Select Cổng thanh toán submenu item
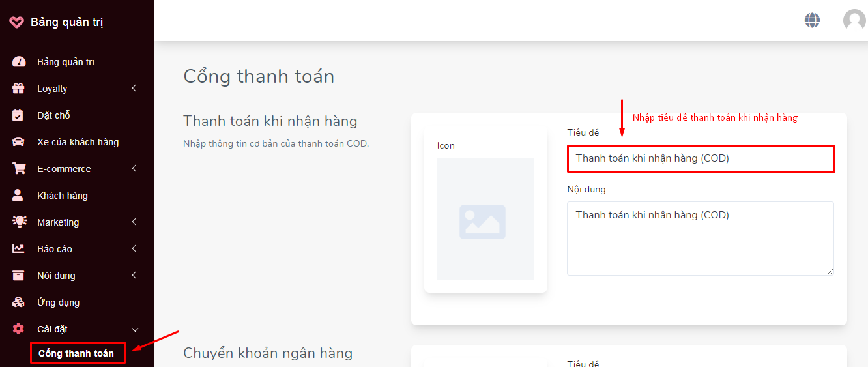The height and width of the screenshot is (367, 868). pyautogui.click(x=76, y=353)
